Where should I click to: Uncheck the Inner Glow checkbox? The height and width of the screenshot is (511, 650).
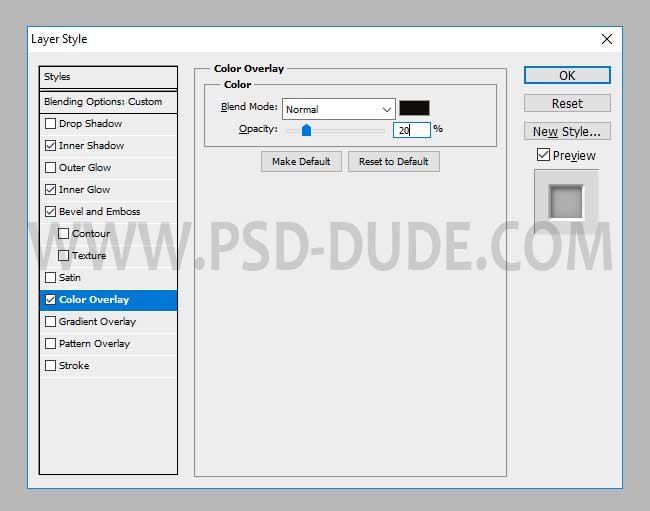tap(51, 189)
